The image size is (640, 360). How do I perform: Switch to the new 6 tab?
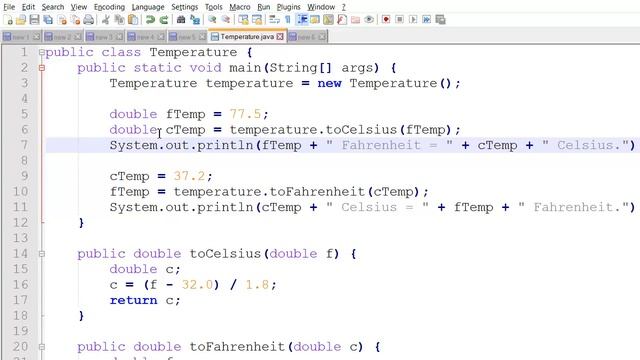[307, 37]
